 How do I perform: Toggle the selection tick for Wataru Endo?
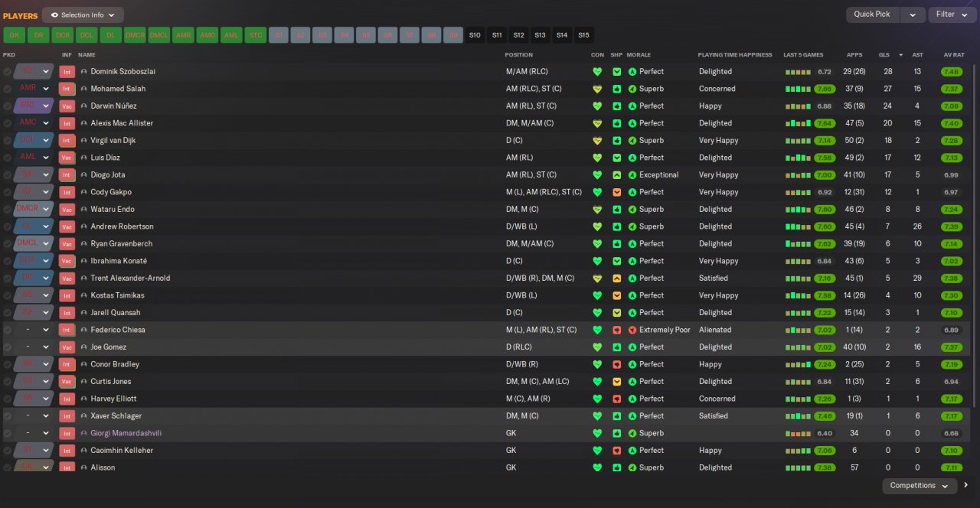pyautogui.click(x=8, y=210)
